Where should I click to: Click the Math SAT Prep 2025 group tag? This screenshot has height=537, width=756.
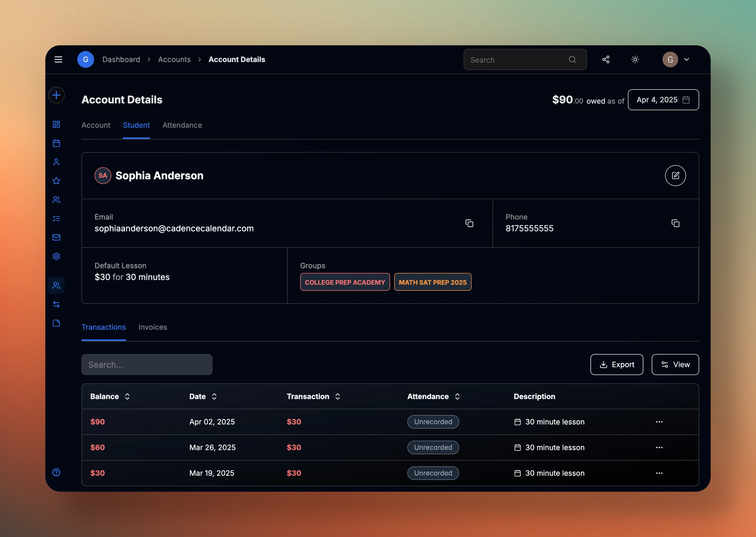pyautogui.click(x=432, y=282)
